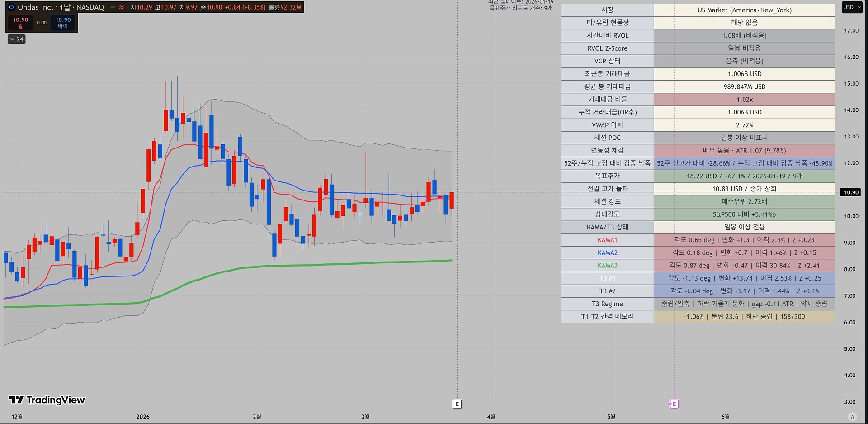This screenshot has height=424, width=868.
Task: Click the S&P500 대비 +5.41%p cell
Action: coord(744,214)
